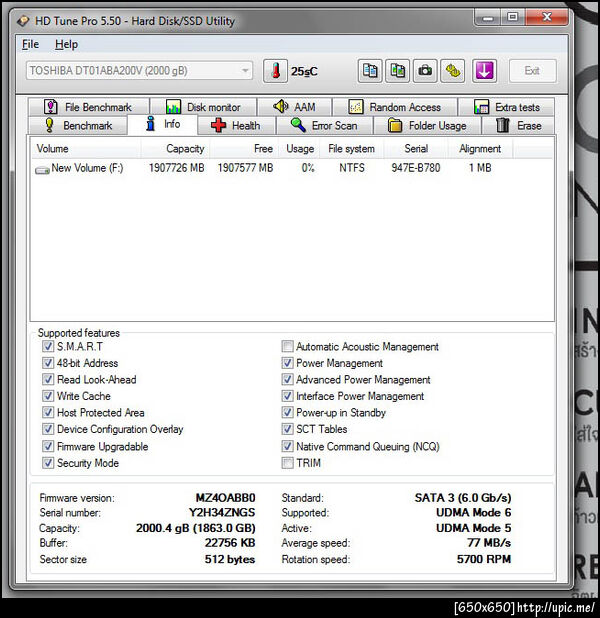This screenshot has width=600, height=618.
Task: Switch to the Erase tab
Action: tap(518, 125)
